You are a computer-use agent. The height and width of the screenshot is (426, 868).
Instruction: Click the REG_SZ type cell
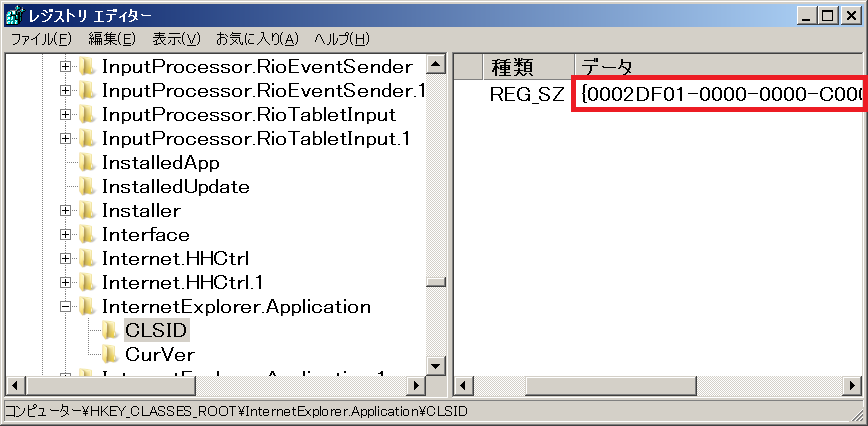(x=526, y=95)
